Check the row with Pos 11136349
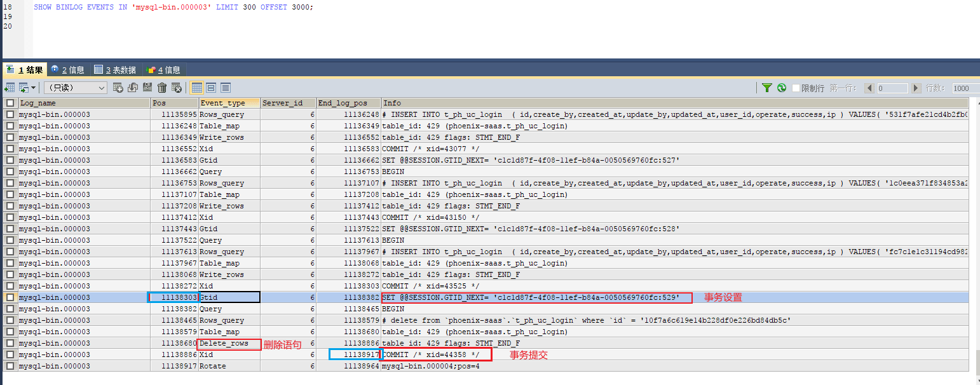 (10, 137)
